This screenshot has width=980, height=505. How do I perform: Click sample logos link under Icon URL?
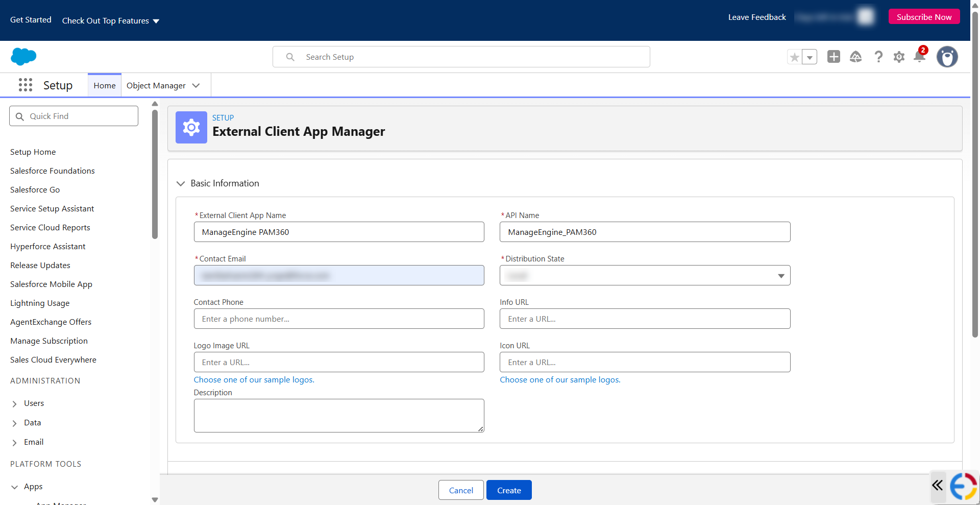pyautogui.click(x=560, y=380)
